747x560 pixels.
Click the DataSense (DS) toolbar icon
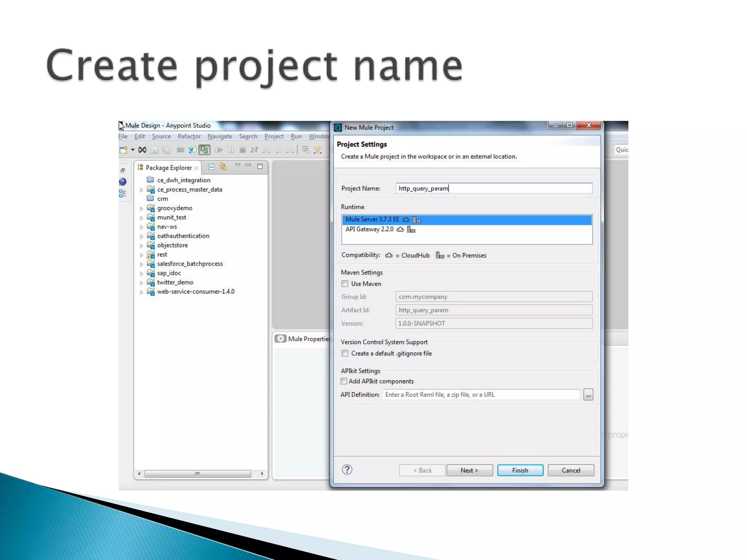[204, 150]
